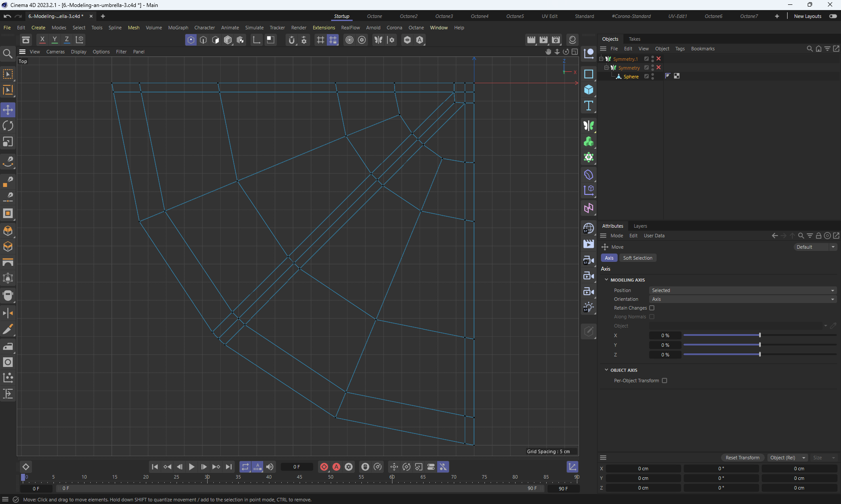841x504 pixels.
Task: Select the Move tool in left toolbar
Action: tap(8, 110)
